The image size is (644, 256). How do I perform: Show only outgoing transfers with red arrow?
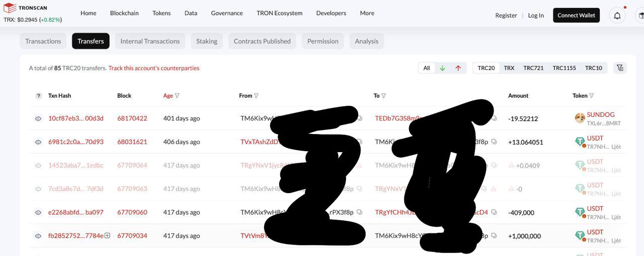(458, 68)
